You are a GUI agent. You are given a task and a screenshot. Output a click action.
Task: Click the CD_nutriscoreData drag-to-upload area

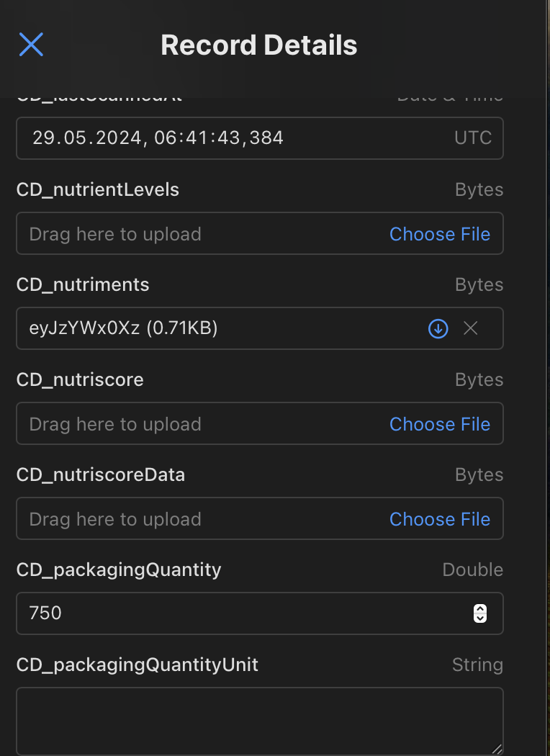pos(115,519)
